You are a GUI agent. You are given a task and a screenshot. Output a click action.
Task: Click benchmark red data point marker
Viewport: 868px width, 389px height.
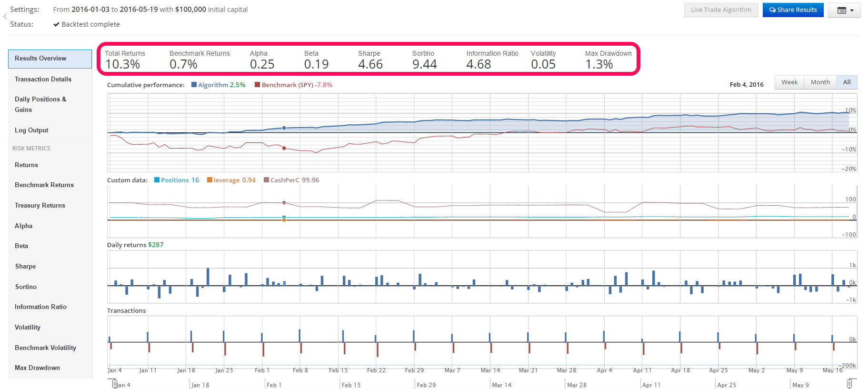pos(284,148)
